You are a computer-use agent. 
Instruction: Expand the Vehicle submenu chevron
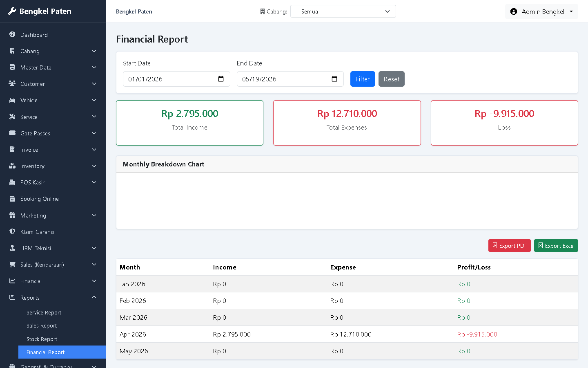pyautogui.click(x=94, y=100)
